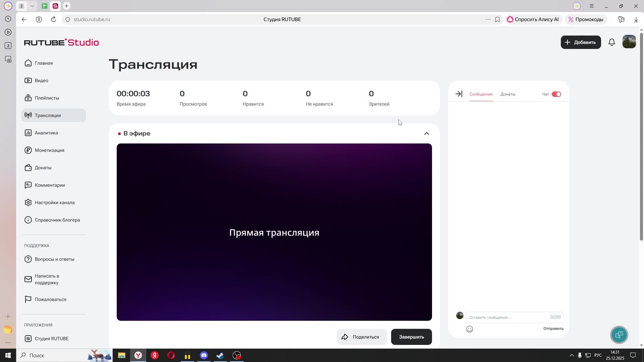Viewport: 644px width, 362px height.
Task: Click the Поделиться button
Action: (362, 337)
